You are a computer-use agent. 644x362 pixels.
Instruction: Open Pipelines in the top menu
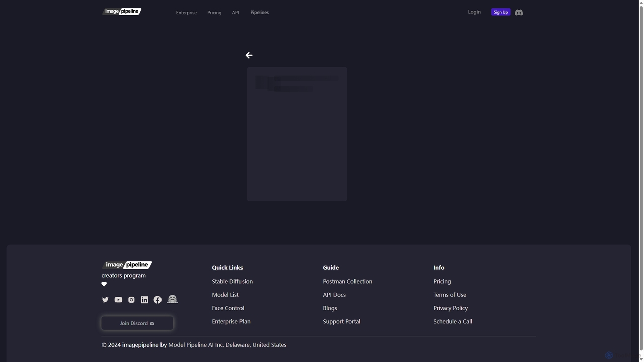(259, 12)
